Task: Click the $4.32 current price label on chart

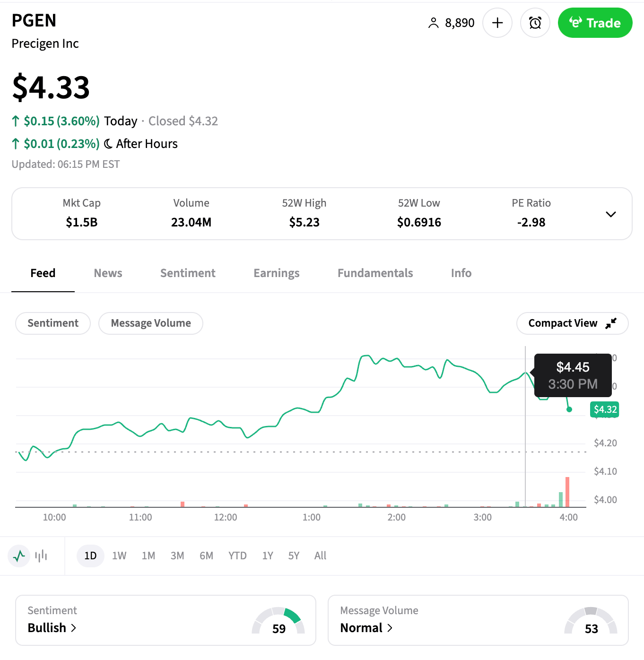Action: click(605, 409)
